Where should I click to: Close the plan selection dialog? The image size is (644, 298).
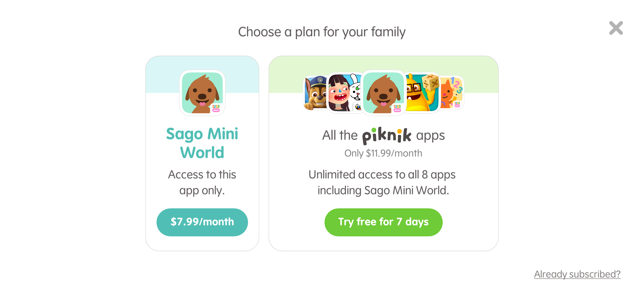point(616,28)
